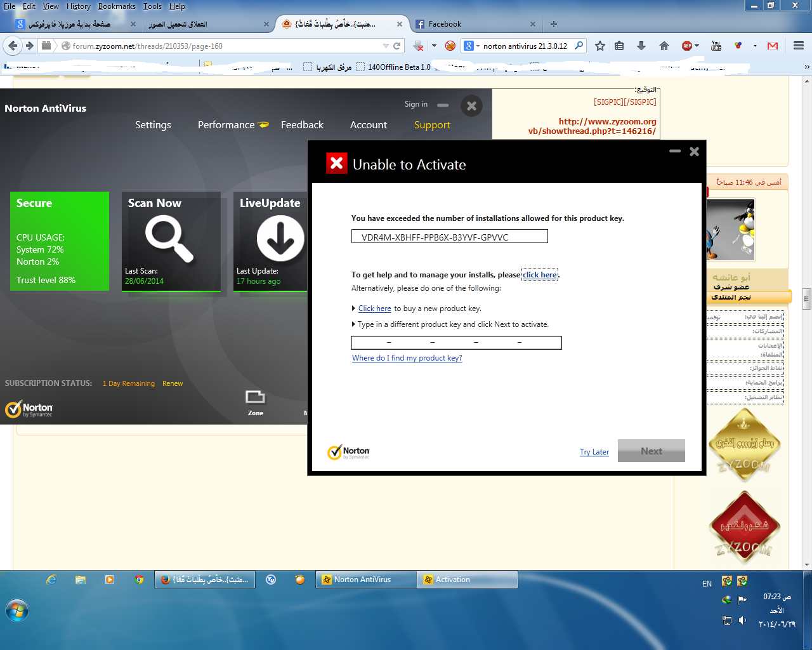The height and width of the screenshot is (650, 812).
Task: Open 'Where do I find my product key?' link
Action: [x=407, y=358]
